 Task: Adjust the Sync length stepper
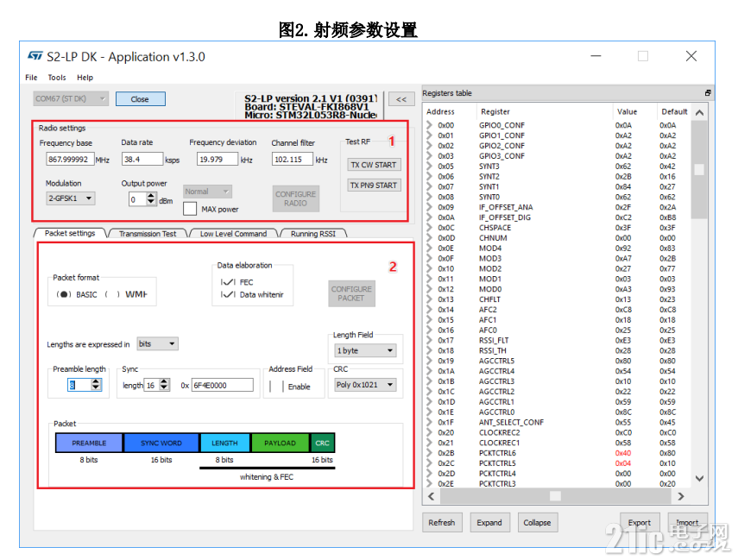[x=164, y=385]
